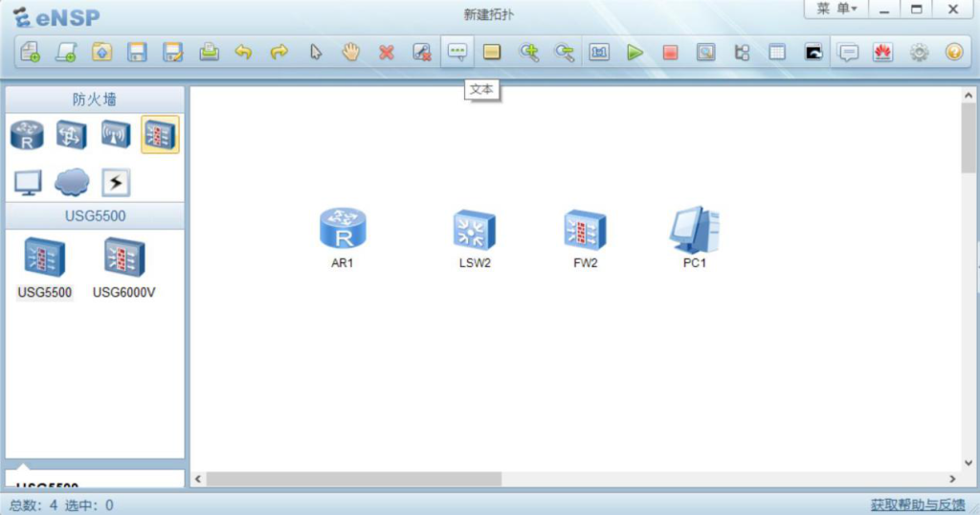The height and width of the screenshot is (515, 980).
Task: Select the text annotation tool
Action: coord(457,52)
